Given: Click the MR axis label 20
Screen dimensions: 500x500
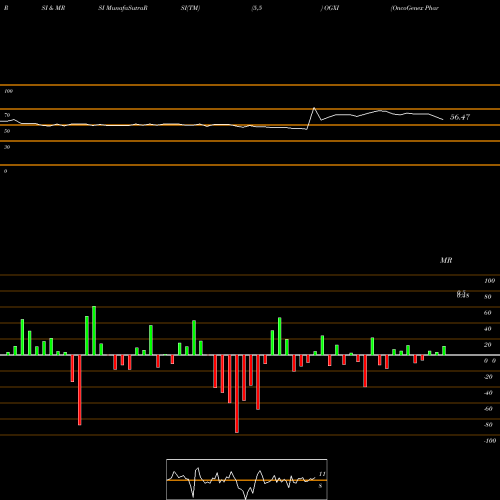Looking at the screenshot, I should coord(488,345).
